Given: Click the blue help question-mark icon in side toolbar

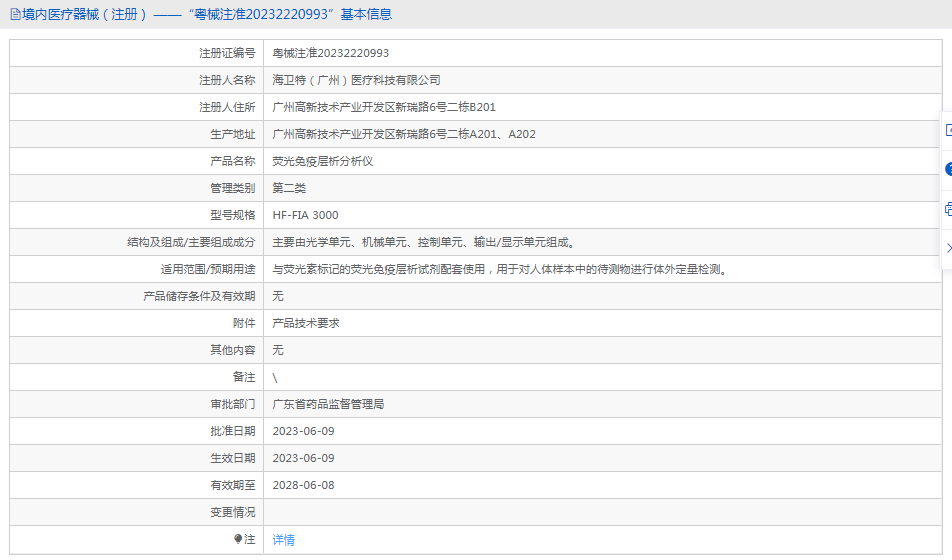Looking at the screenshot, I should [x=948, y=169].
